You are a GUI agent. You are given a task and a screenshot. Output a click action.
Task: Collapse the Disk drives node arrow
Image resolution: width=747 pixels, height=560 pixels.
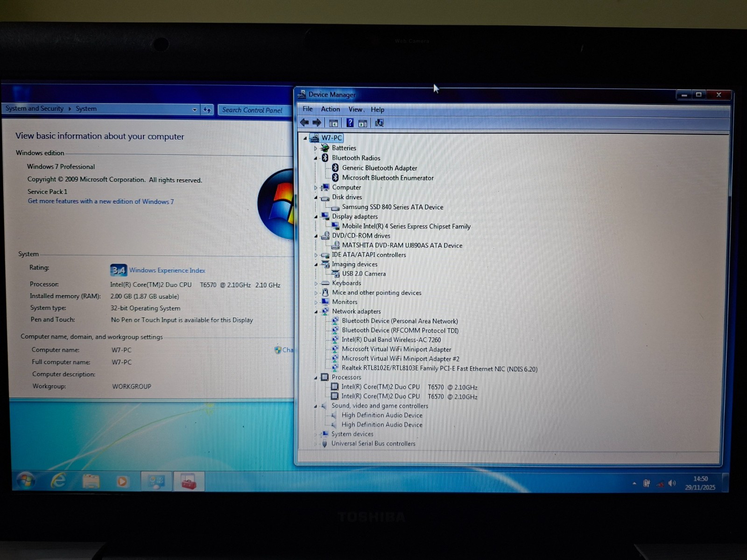[x=316, y=198]
